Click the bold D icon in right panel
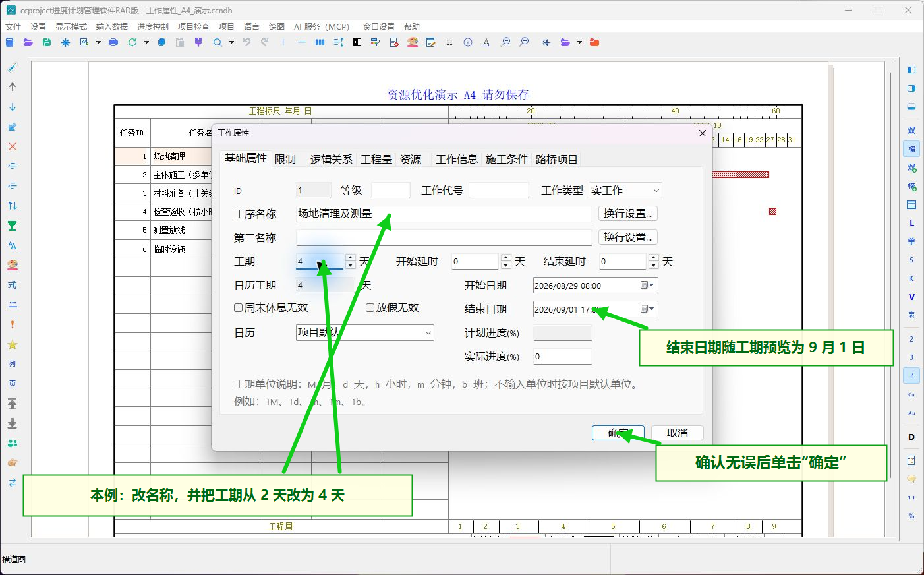This screenshot has height=575, width=924. coord(911,437)
